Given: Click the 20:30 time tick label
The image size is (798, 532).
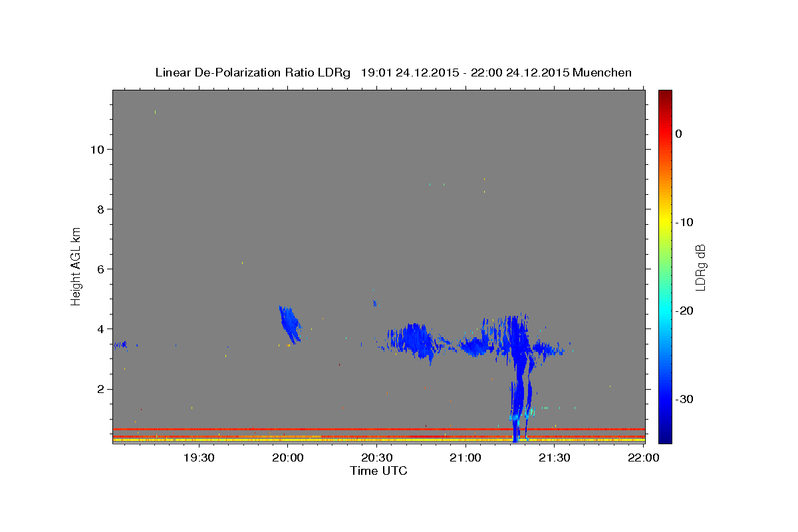Looking at the screenshot, I should 377,458.
